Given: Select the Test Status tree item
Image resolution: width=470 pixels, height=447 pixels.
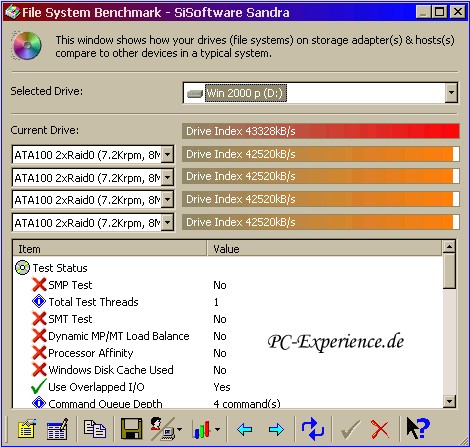Looking at the screenshot, I should tap(60, 268).
